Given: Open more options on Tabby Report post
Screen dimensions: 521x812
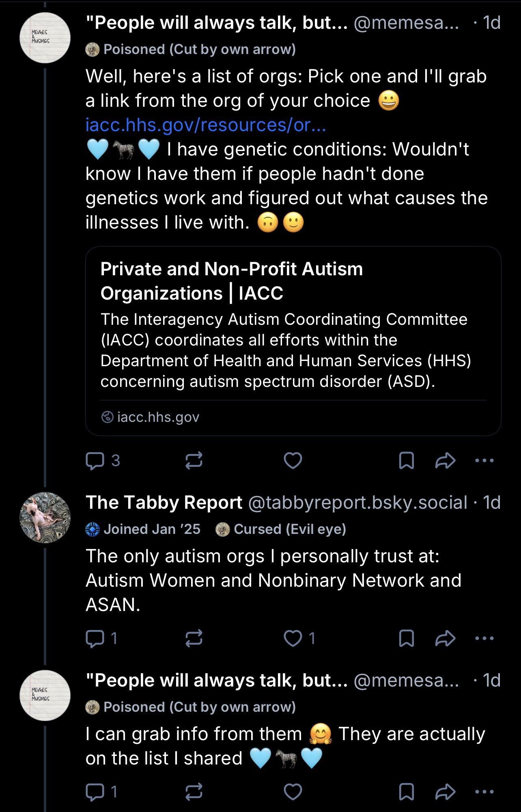Looking at the screenshot, I should click(x=484, y=639).
